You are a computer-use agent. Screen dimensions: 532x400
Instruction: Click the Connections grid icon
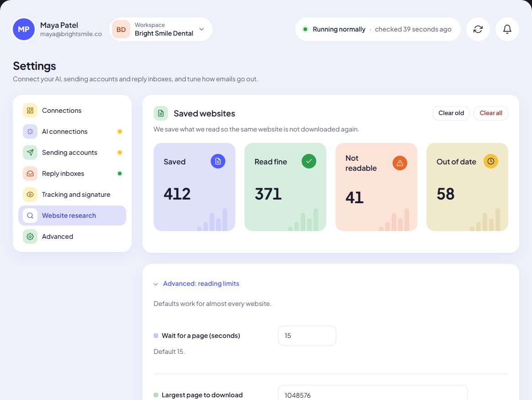30,111
